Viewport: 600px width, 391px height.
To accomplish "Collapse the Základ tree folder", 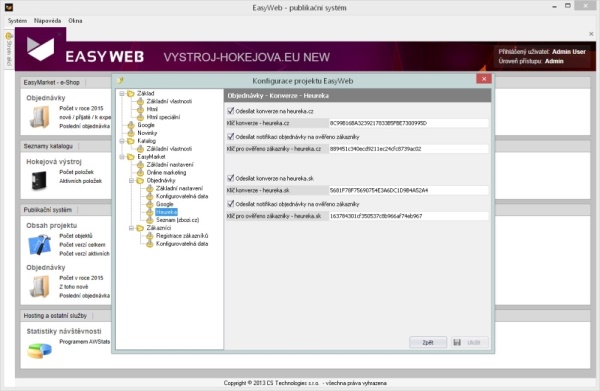I will (x=122, y=93).
